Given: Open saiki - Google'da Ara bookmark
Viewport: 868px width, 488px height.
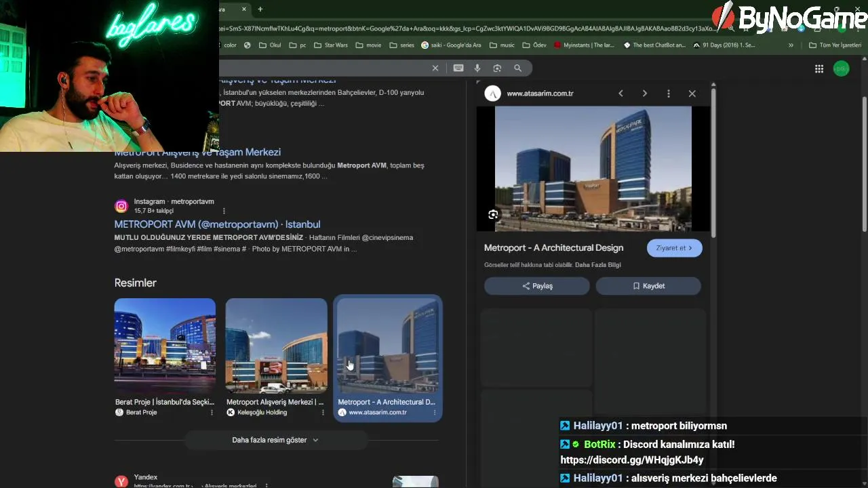Looking at the screenshot, I should [x=452, y=45].
